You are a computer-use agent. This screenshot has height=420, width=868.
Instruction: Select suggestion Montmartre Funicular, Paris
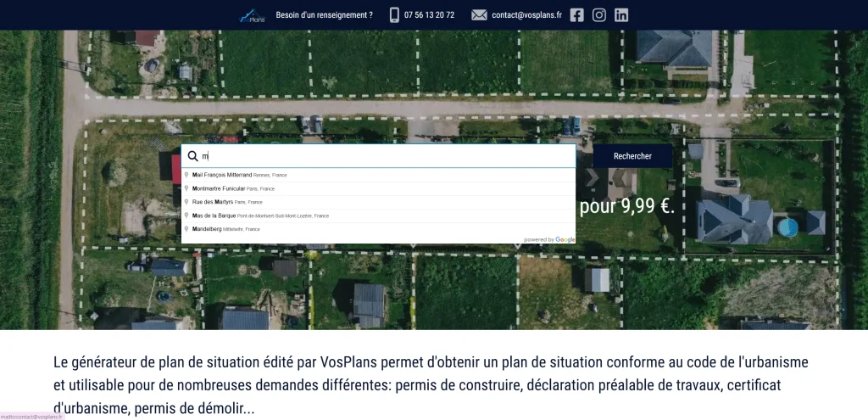378,188
